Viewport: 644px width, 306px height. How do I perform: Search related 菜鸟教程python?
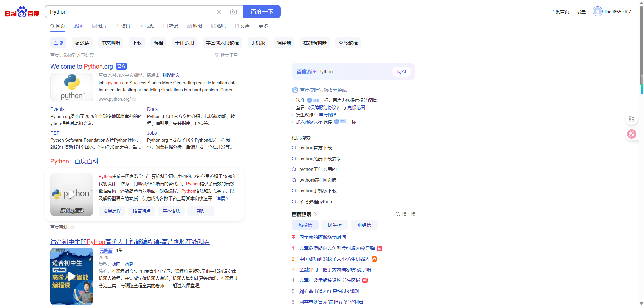pyautogui.click(x=316, y=202)
